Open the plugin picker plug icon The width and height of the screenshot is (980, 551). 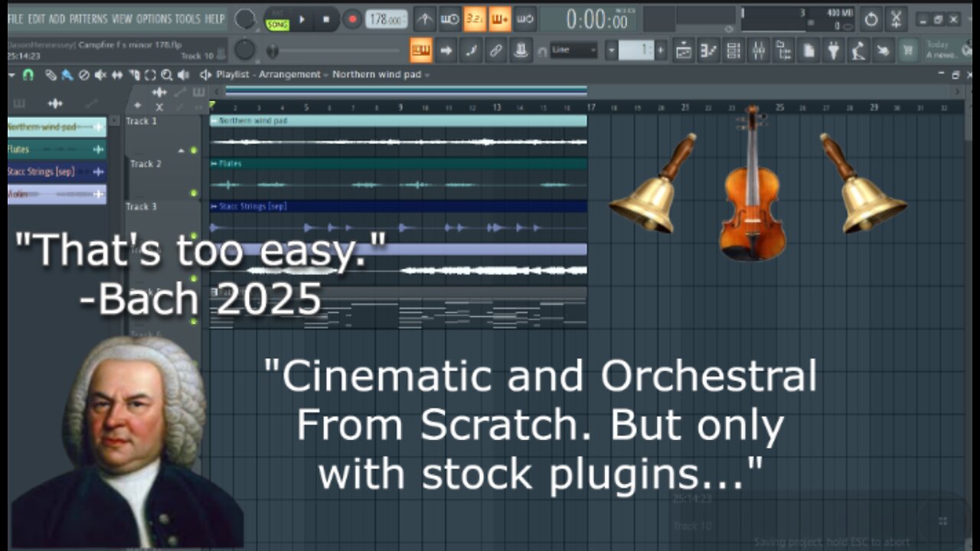tap(834, 51)
